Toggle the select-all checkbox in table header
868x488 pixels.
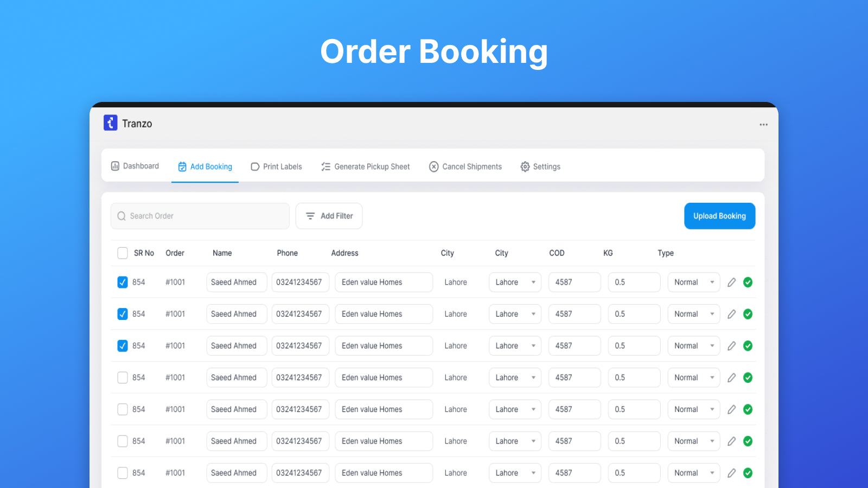point(123,253)
